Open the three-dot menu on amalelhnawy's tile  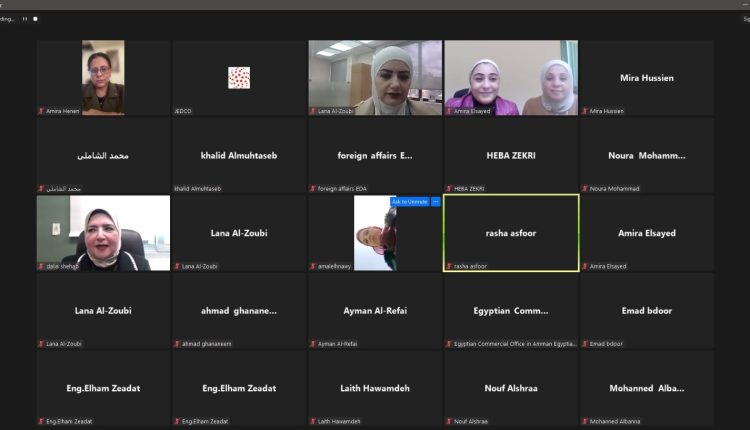(x=436, y=202)
